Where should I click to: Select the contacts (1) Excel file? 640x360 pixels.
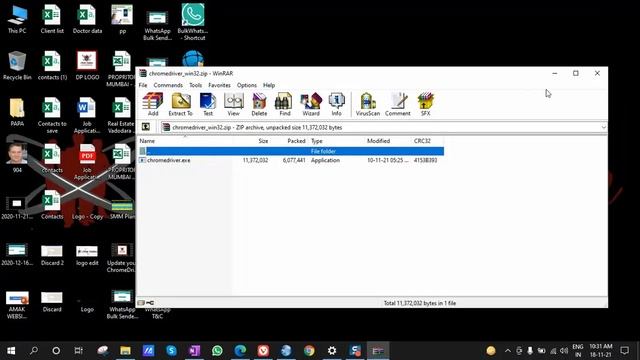coord(52,65)
